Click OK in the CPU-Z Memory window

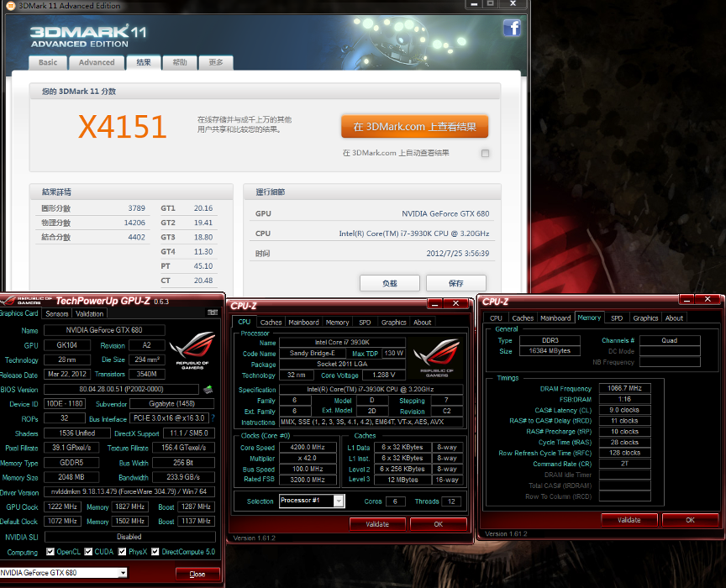tap(690, 520)
